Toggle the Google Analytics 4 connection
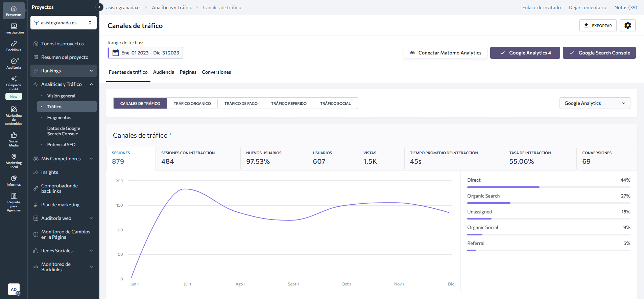This screenshot has width=644, height=299. (525, 53)
